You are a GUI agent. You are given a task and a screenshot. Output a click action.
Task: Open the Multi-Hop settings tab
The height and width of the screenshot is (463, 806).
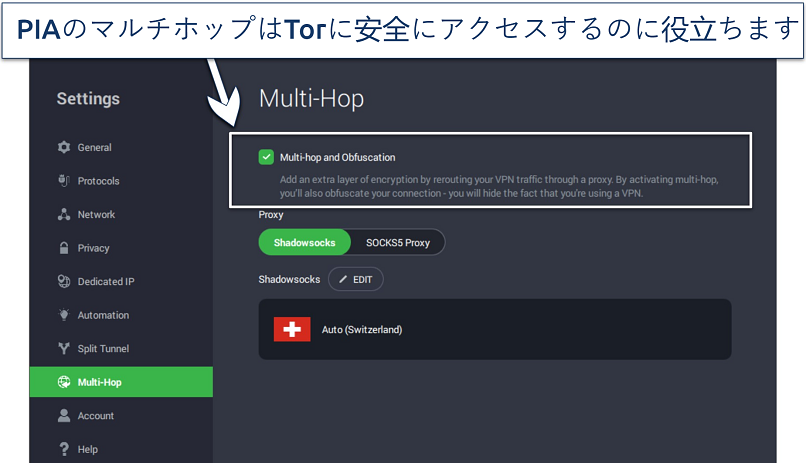click(121, 382)
